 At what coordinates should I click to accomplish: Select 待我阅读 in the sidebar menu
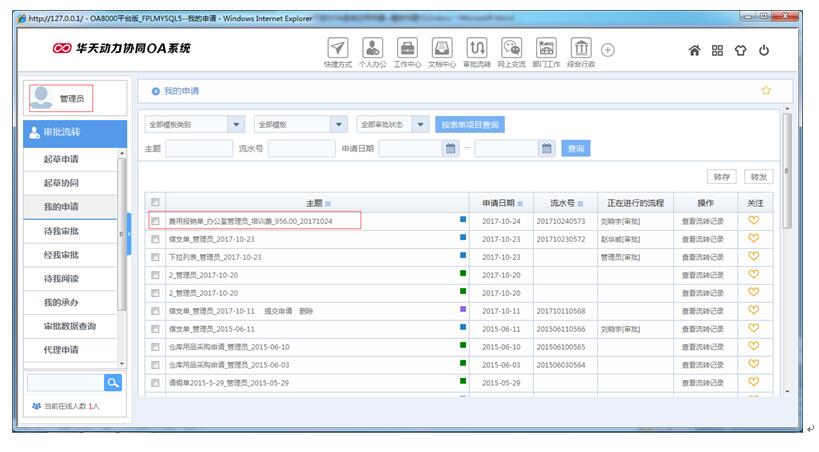pyautogui.click(x=70, y=279)
